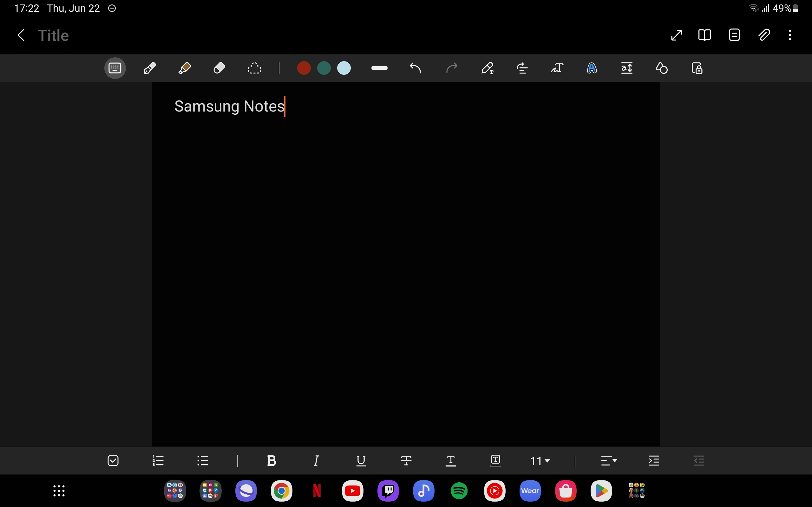
Task: Toggle Italic text formatting
Action: tap(316, 461)
